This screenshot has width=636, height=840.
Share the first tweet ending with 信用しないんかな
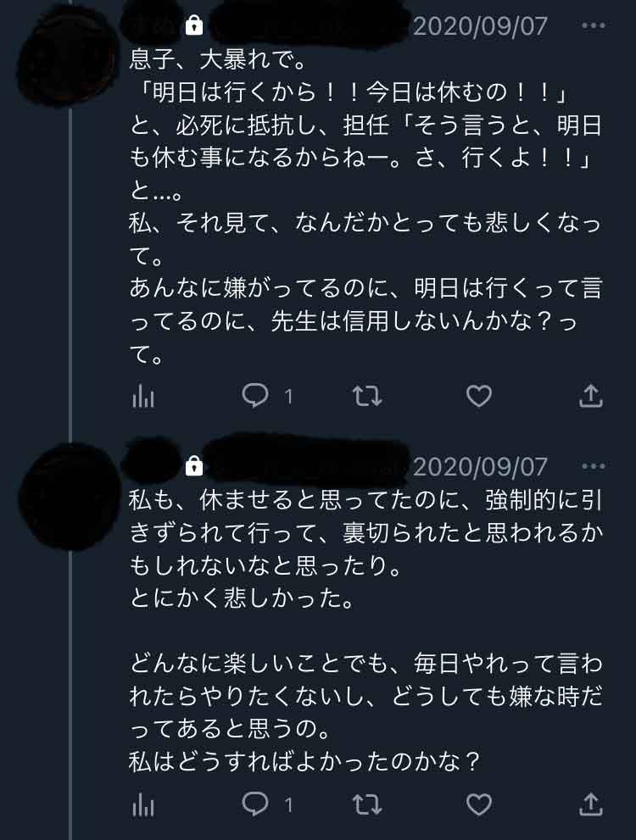(590, 396)
